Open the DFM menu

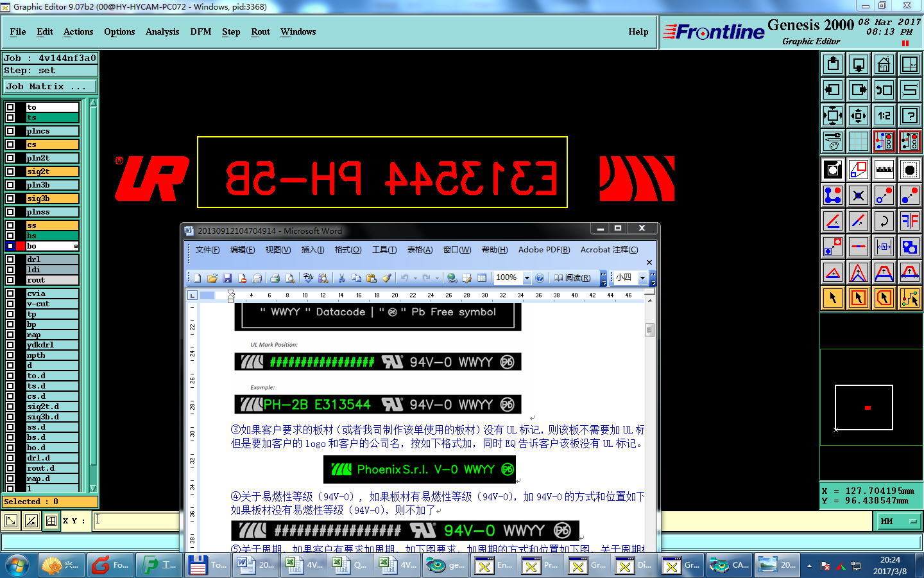(x=201, y=31)
